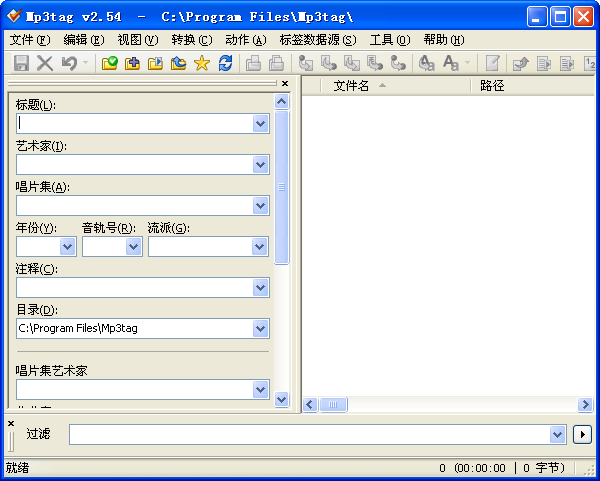Open the 视图(V) menu
The width and height of the screenshot is (600, 481).
(138, 40)
